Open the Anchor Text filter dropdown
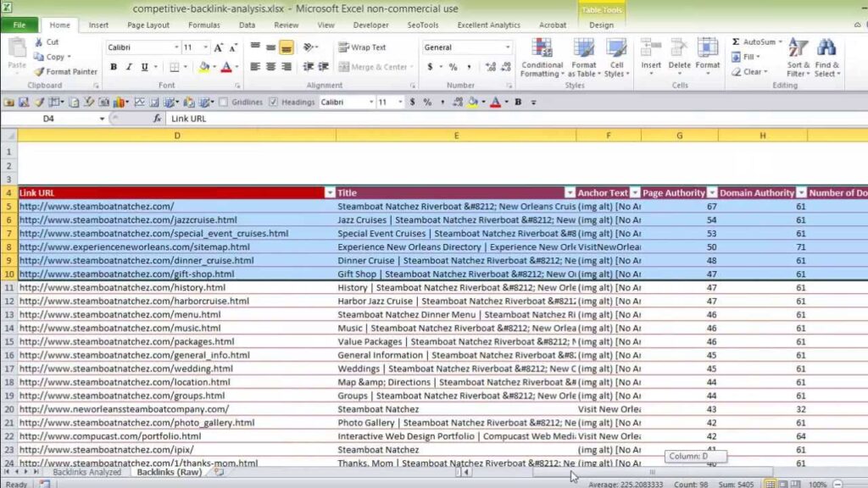This screenshot has height=488, width=868. coord(635,192)
